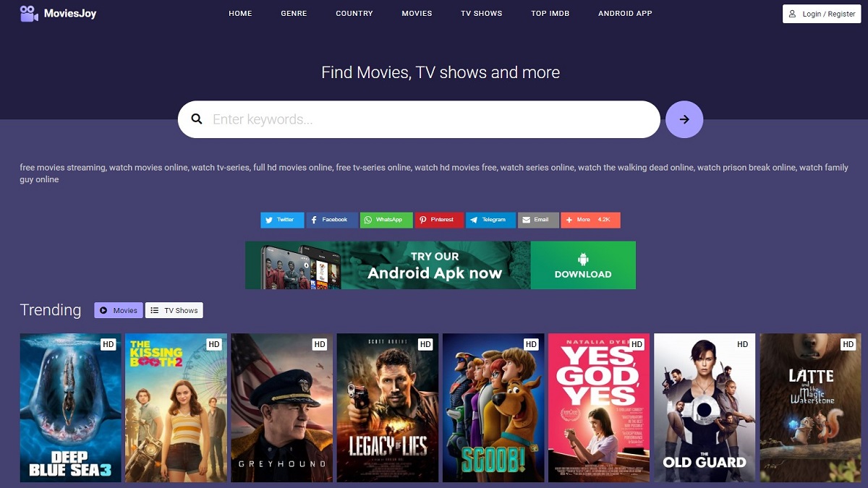Click HD badge on Deep Blue Sea 3
The width and height of the screenshot is (868, 488).
tap(109, 344)
